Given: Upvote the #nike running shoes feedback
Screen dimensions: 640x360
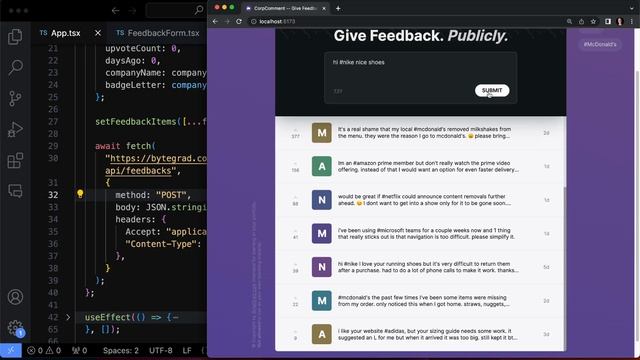Looking at the screenshot, I should click(x=296, y=267).
